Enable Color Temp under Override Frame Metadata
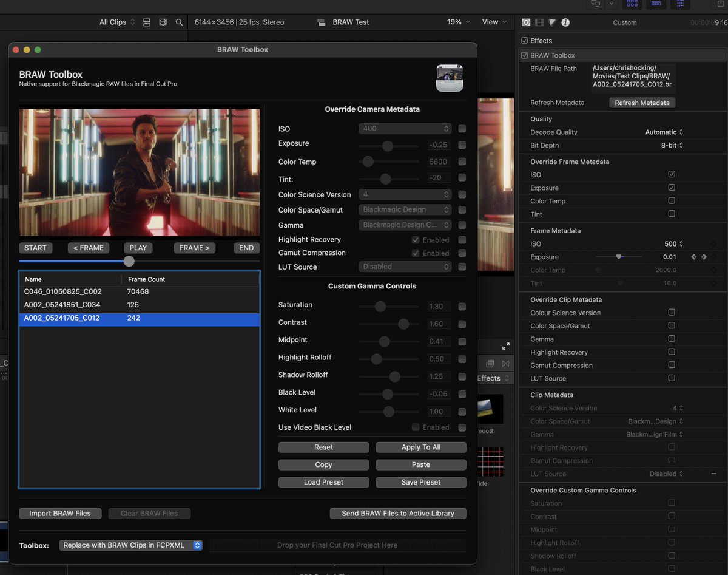The image size is (728, 575). point(671,201)
